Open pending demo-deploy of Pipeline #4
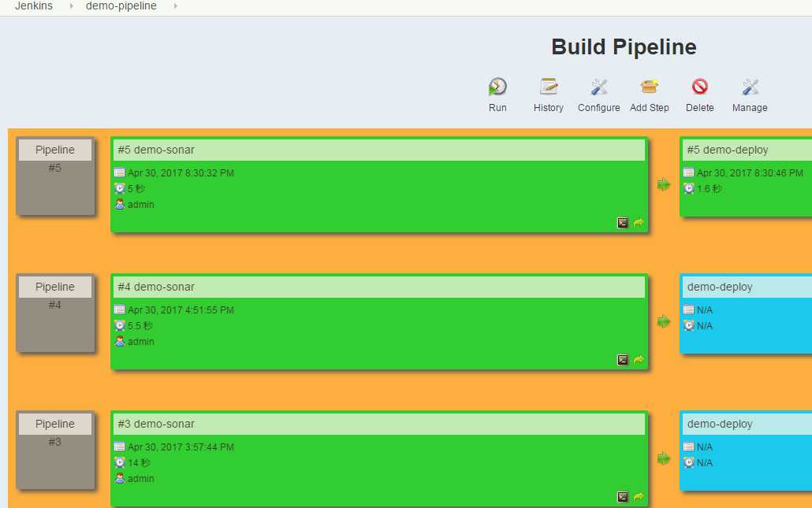 (x=719, y=287)
